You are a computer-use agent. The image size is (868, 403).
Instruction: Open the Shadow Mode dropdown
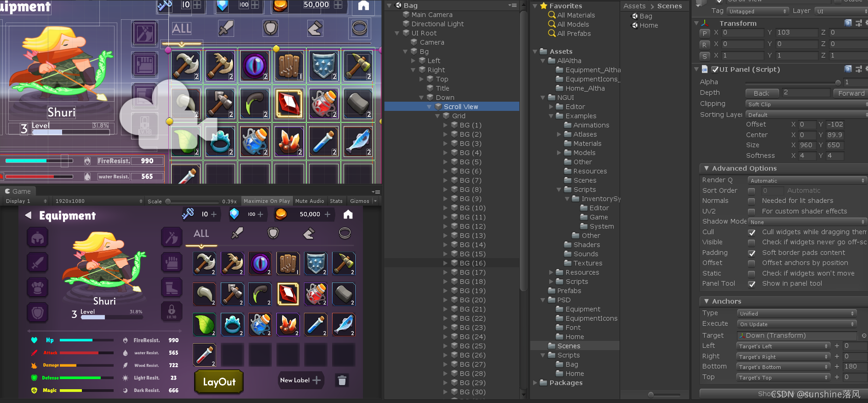[x=807, y=222]
